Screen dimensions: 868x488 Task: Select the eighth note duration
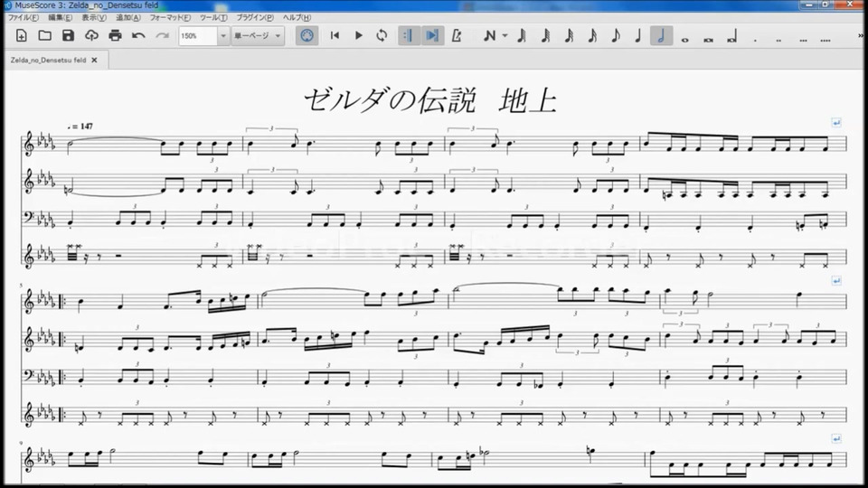616,36
